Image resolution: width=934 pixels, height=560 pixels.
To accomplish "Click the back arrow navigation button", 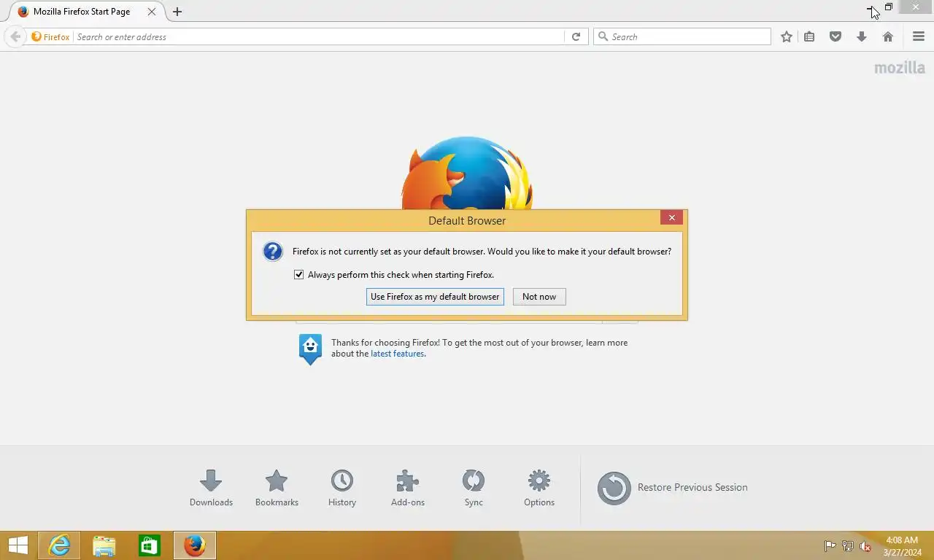I will (x=15, y=36).
